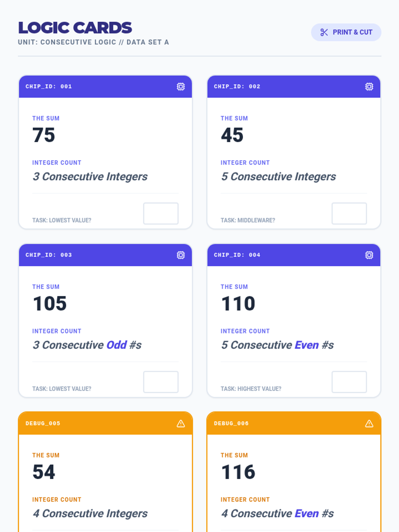Click the warning triangle on DEBUG_005
Screen dimensions: 399x532
pos(181,424)
